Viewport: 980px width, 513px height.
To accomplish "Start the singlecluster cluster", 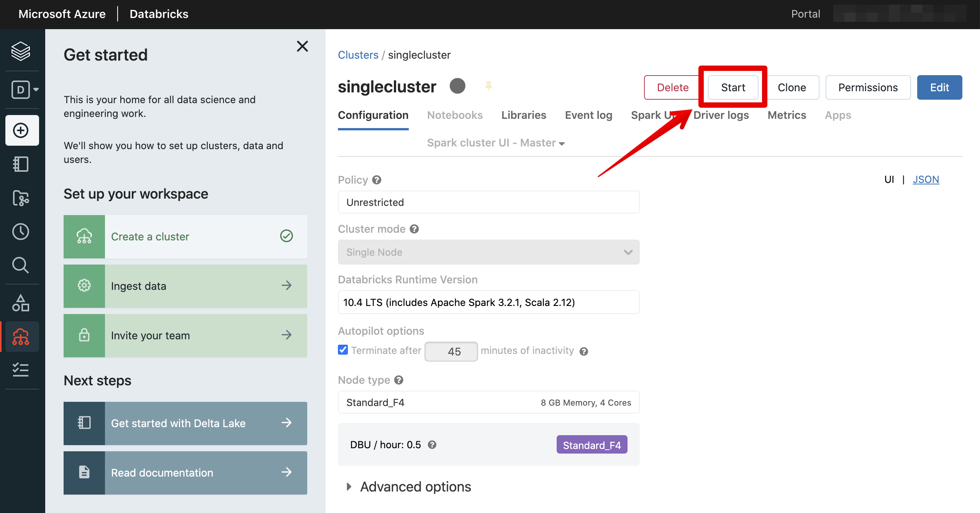I will pos(733,87).
